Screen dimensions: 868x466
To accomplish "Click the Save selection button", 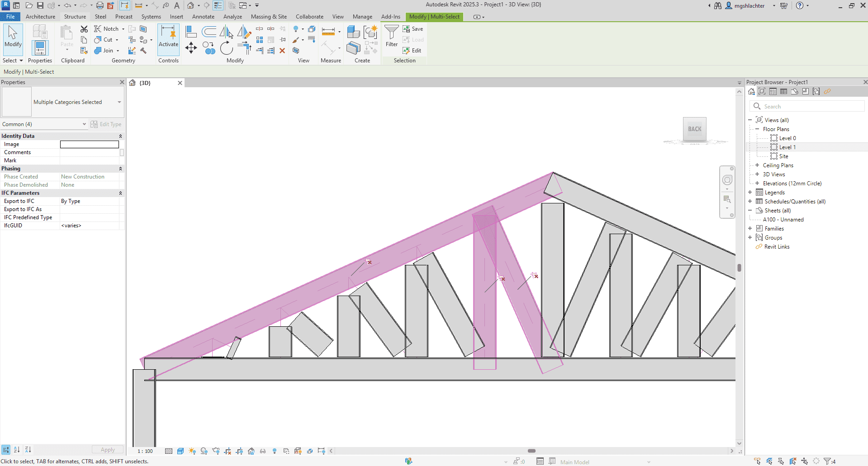I will point(413,29).
